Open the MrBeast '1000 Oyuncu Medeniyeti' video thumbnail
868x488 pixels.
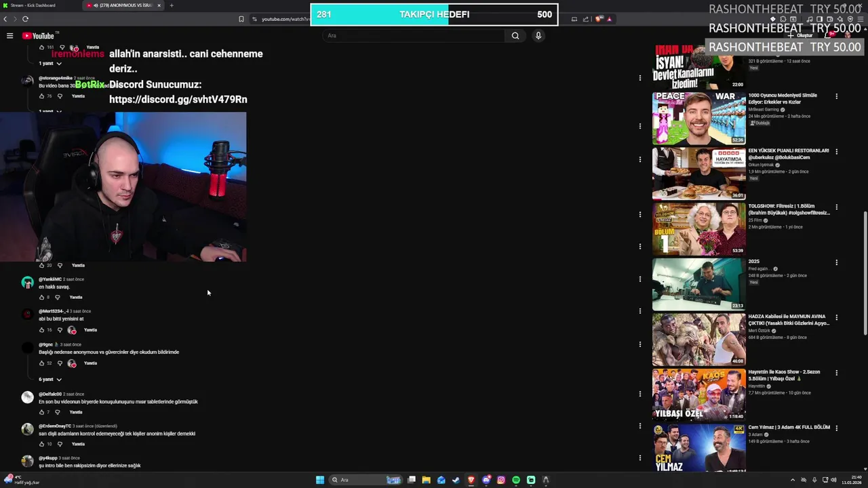698,119
